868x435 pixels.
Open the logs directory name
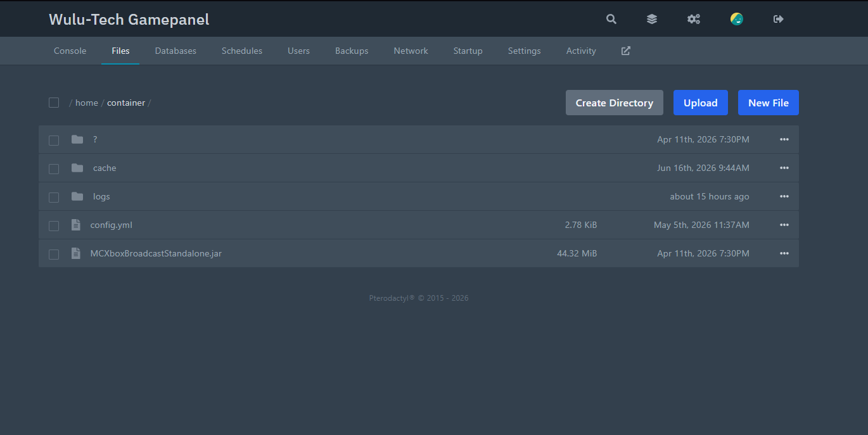101,196
